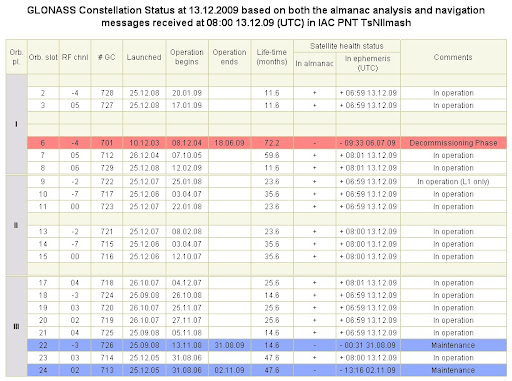Click the operation end date 31.08.09
The width and height of the screenshot is (512, 381).
229,345
